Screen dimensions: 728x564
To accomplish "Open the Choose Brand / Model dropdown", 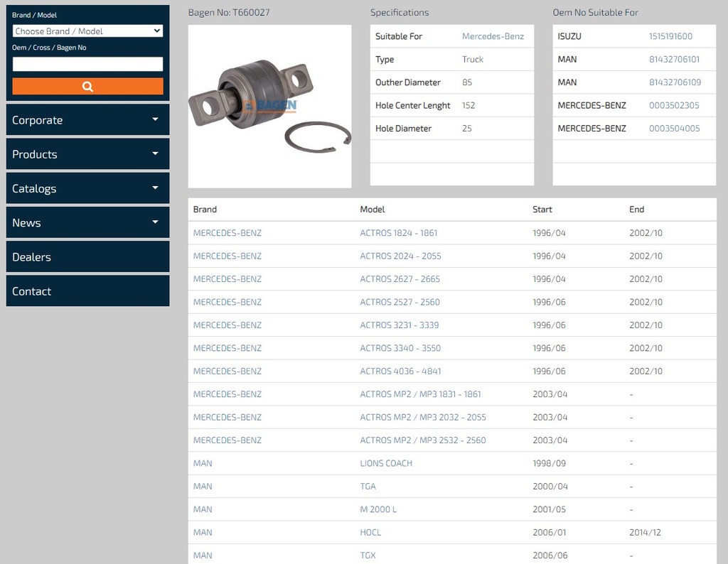I will [x=87, y=31].
